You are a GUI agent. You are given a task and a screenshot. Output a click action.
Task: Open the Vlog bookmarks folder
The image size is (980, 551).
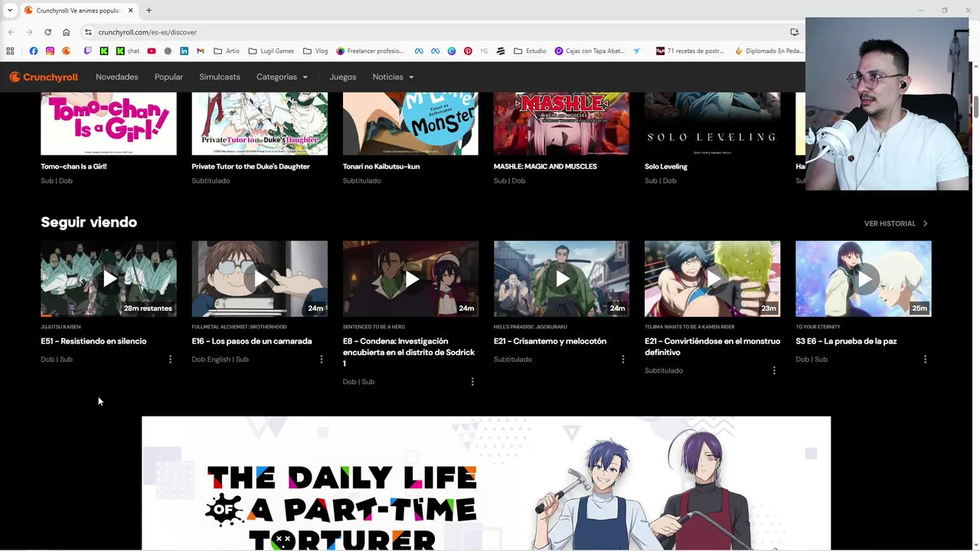pyautogui.click(x=315, y=51)
